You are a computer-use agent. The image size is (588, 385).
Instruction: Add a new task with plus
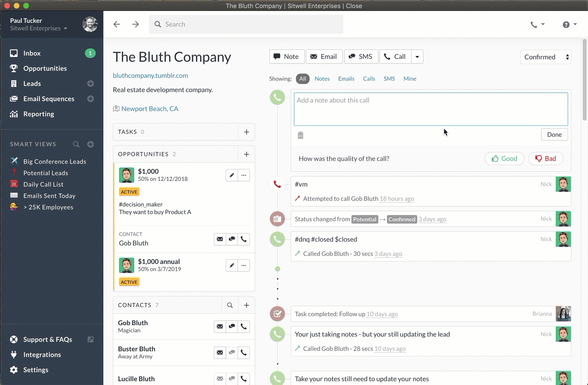tap(247, 132)
